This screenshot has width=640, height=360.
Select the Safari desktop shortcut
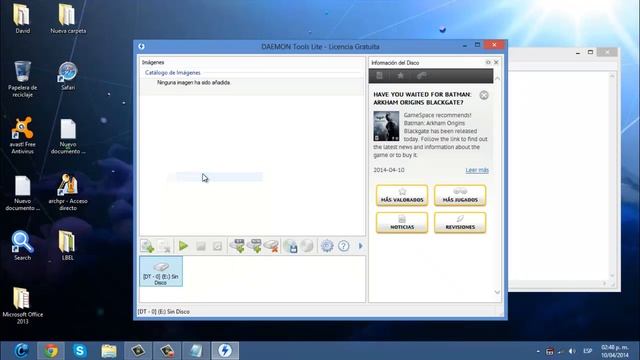click(68, 76)
